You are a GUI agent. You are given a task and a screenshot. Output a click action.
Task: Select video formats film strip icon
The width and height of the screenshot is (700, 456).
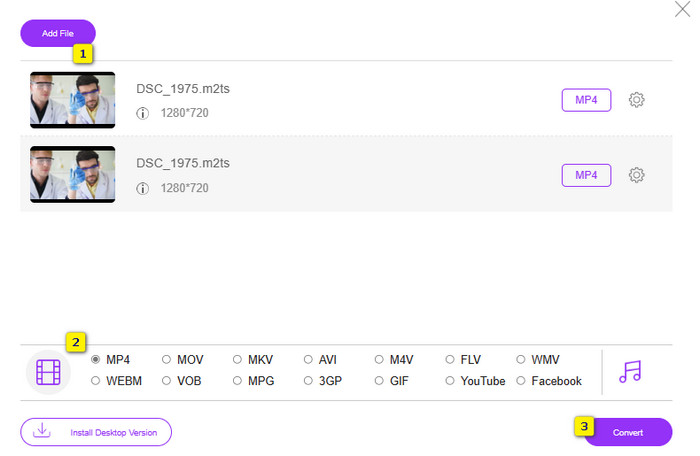click(x=48, y=372)
